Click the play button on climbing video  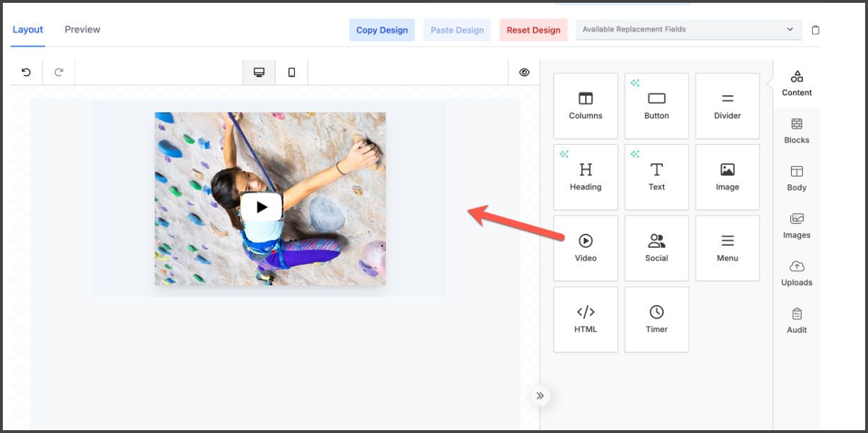262,207
